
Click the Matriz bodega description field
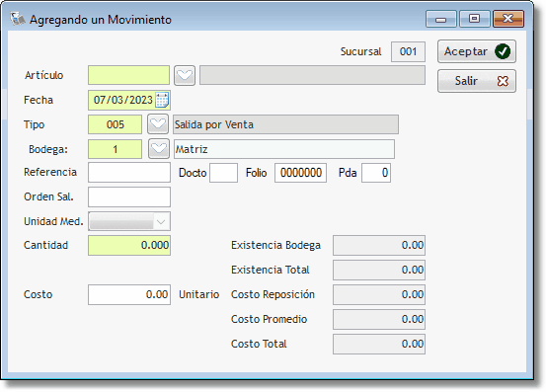tap(284, 149)
